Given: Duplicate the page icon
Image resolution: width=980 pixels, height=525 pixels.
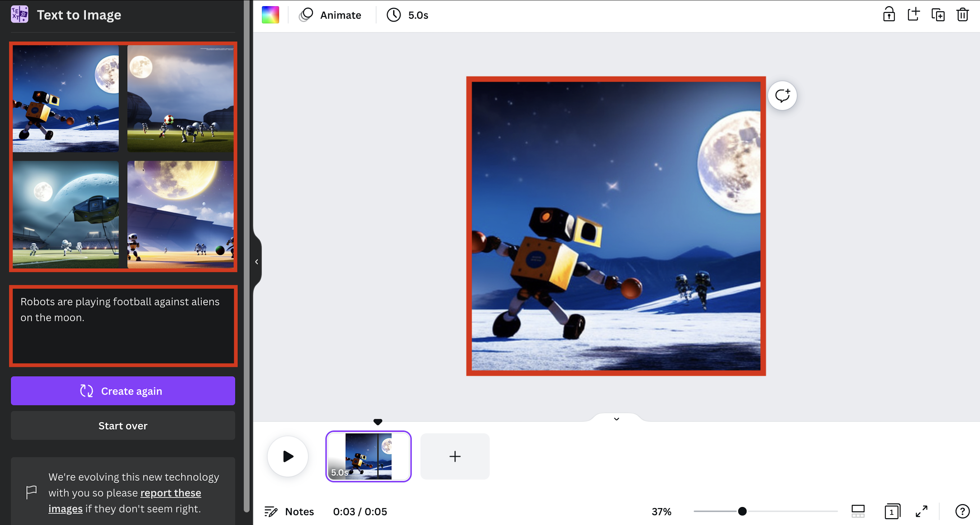Looking at the screenshot, I should (938, 14).
